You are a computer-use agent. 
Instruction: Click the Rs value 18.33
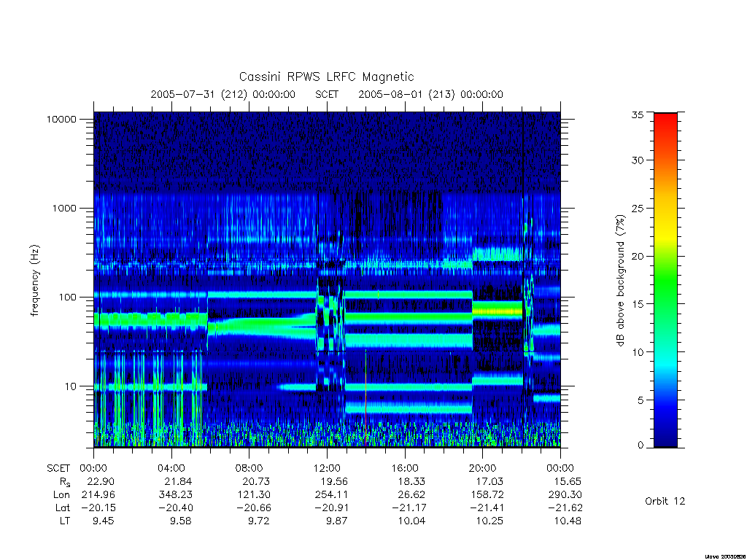411,482
